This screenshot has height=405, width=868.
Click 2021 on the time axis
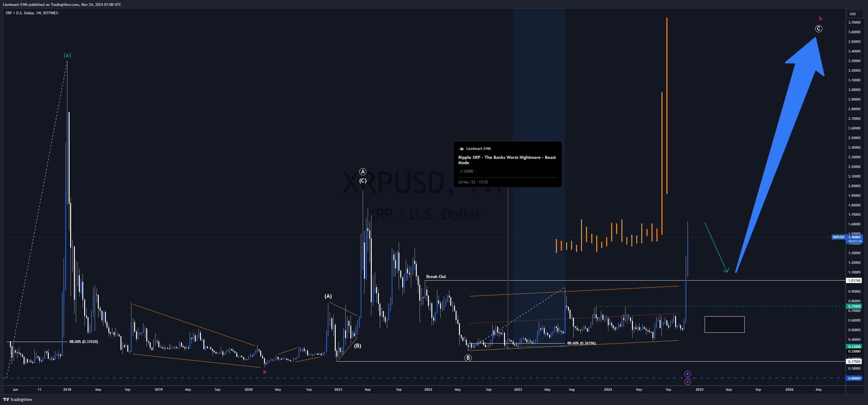click(338, 389)
